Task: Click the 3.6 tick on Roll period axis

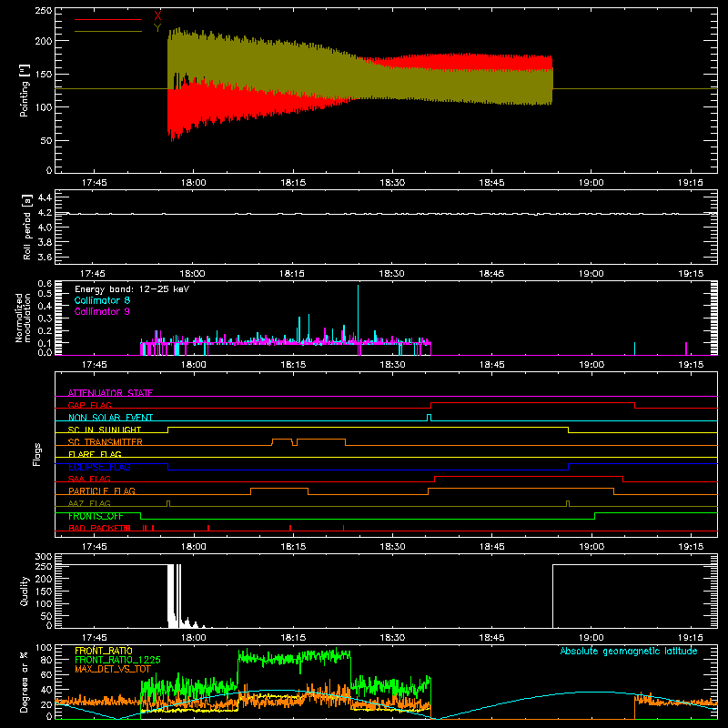Action: point(45,258)
